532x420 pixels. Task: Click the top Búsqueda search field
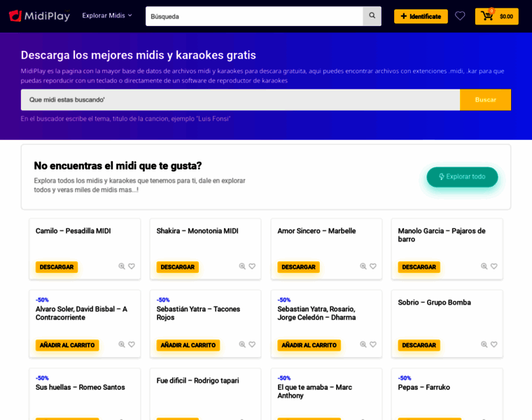(254, 16)
